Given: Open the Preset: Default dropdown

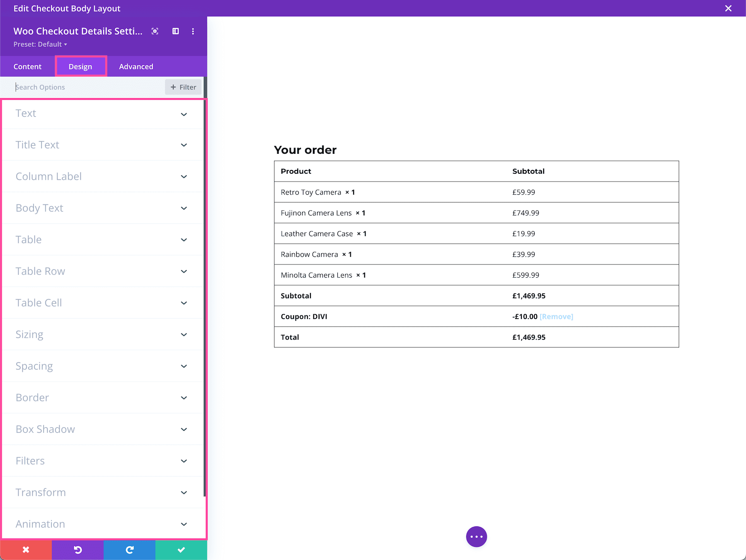Looking at the screenshot, I should [40, 44].
